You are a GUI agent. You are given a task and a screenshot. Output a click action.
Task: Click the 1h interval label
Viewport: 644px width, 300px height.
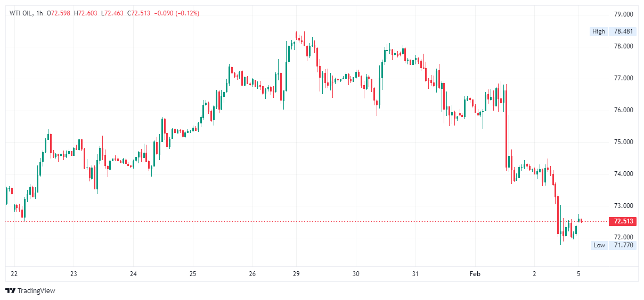40,13
